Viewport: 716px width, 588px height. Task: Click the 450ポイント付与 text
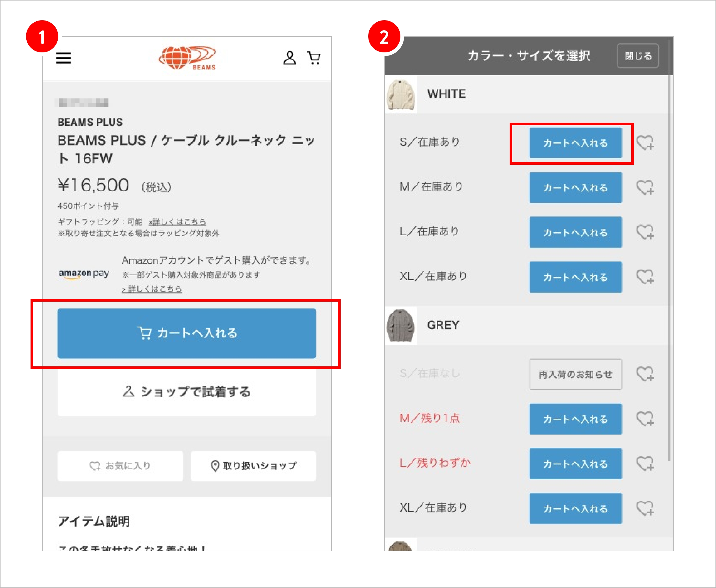(x=88, y=206)
